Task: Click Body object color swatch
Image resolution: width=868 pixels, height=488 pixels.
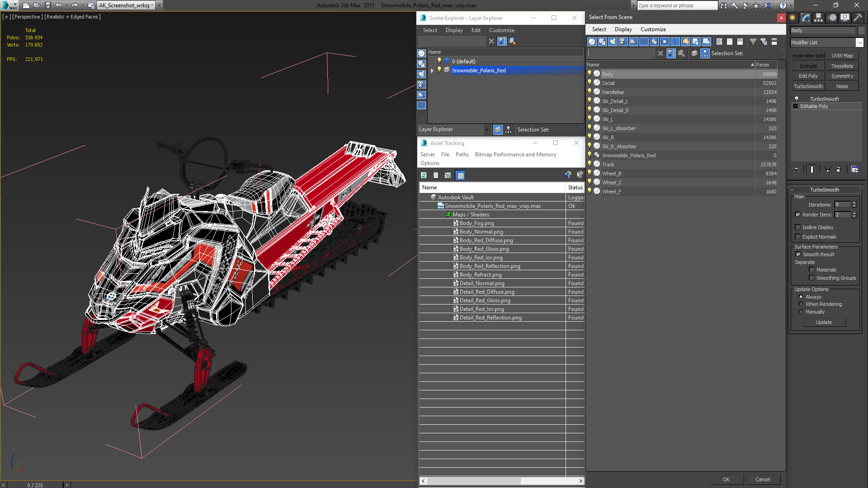Action: (x=861, y=30)
